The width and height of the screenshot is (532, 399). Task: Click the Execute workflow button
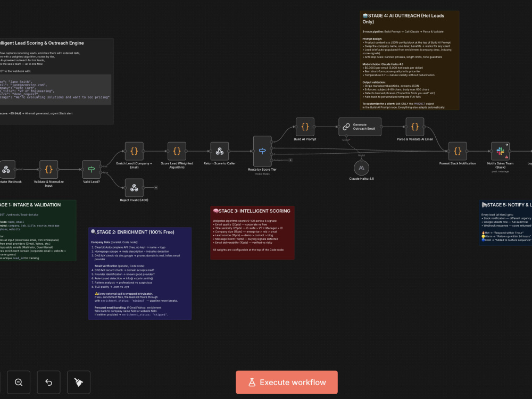(287, 383)
